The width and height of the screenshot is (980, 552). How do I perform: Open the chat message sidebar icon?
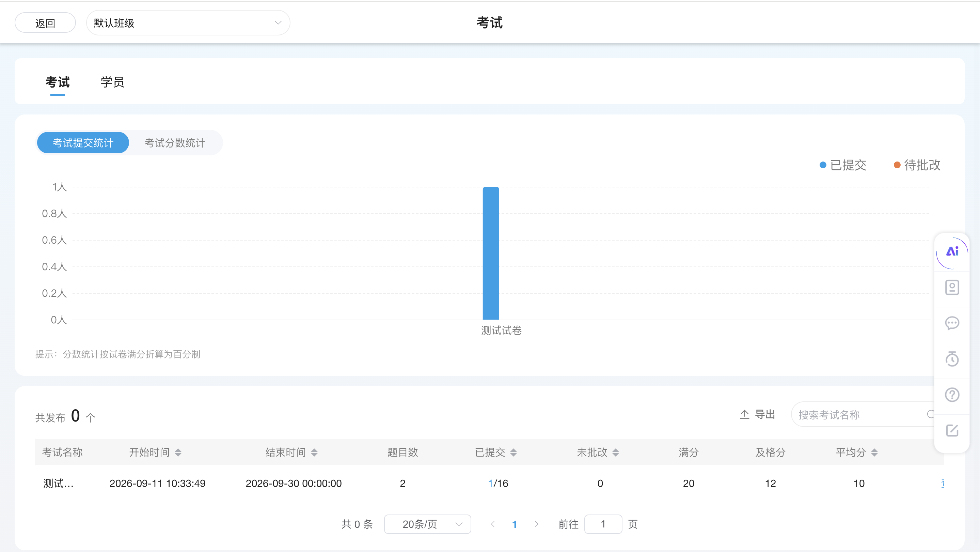pyautogui.click(x=952, y=323)
